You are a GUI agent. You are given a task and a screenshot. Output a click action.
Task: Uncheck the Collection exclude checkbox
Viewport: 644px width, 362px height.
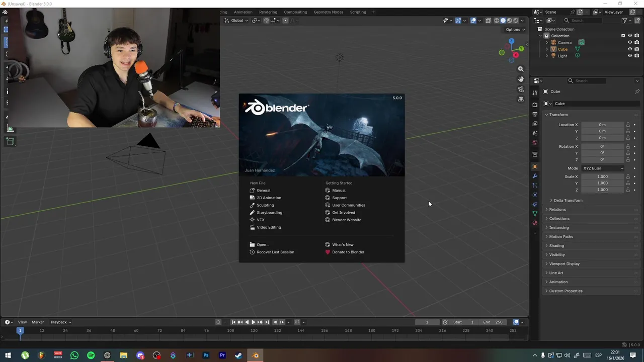click(x=623, y=36)
